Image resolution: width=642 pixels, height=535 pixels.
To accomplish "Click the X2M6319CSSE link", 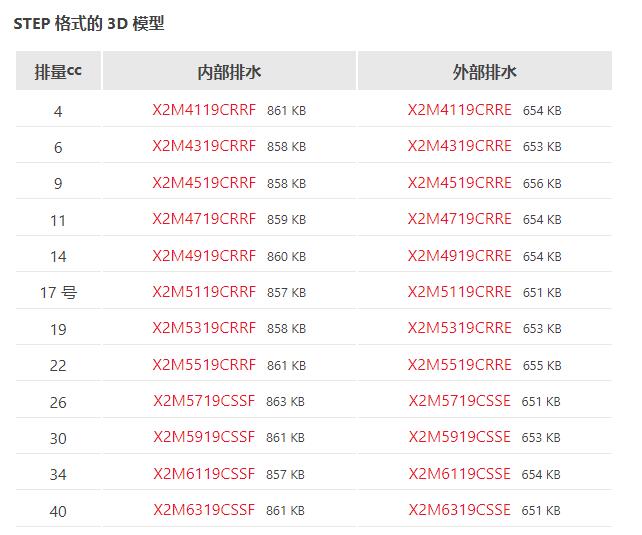I will [459, 510].
